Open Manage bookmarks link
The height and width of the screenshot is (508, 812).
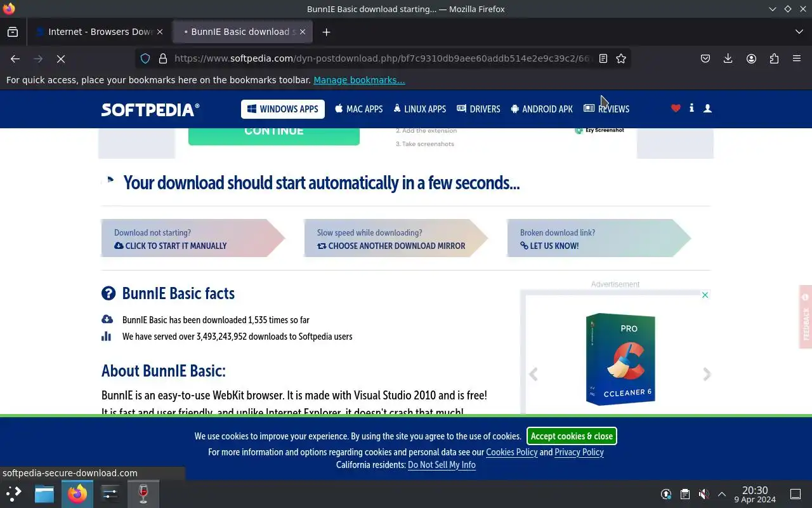[359, 80]
